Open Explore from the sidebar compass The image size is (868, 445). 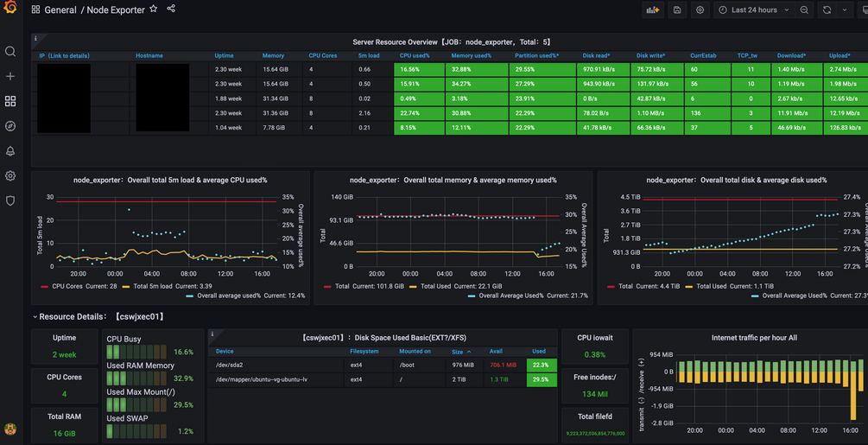pyautogui.click(x=10, y=126)
